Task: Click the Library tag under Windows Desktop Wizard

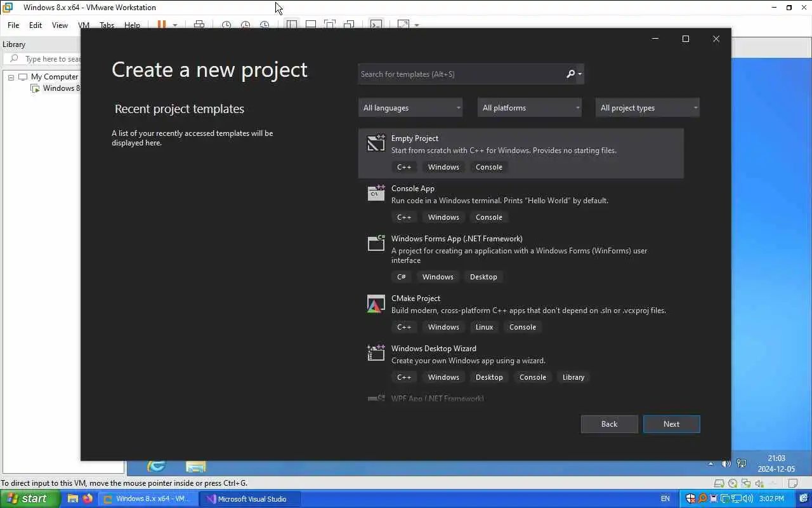Action: point(573,377)
